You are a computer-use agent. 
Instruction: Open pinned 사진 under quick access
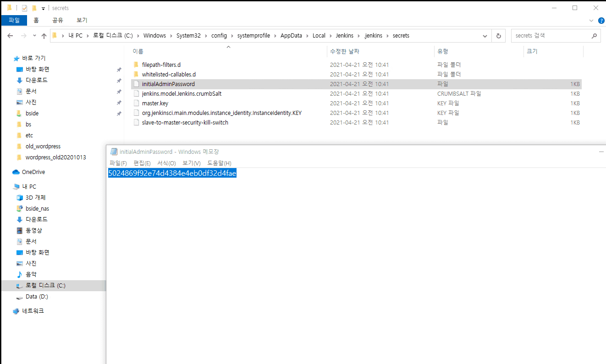pyautogui.click(x=31, y=103)
